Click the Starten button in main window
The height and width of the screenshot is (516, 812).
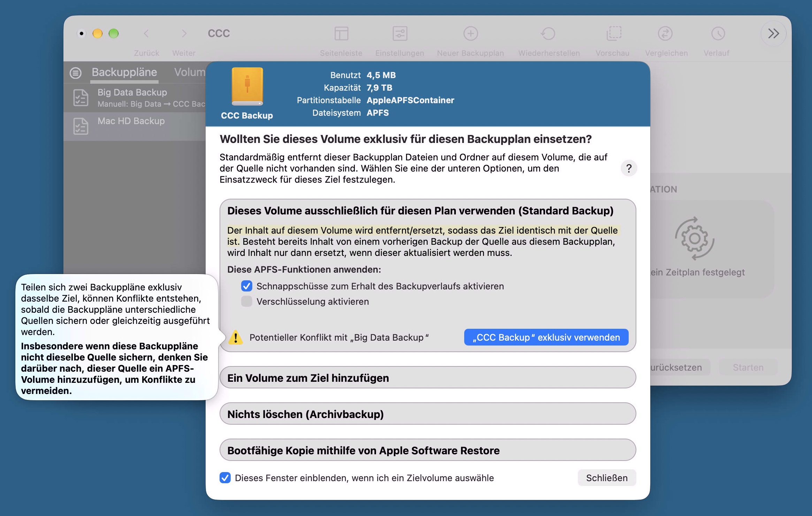748,367
